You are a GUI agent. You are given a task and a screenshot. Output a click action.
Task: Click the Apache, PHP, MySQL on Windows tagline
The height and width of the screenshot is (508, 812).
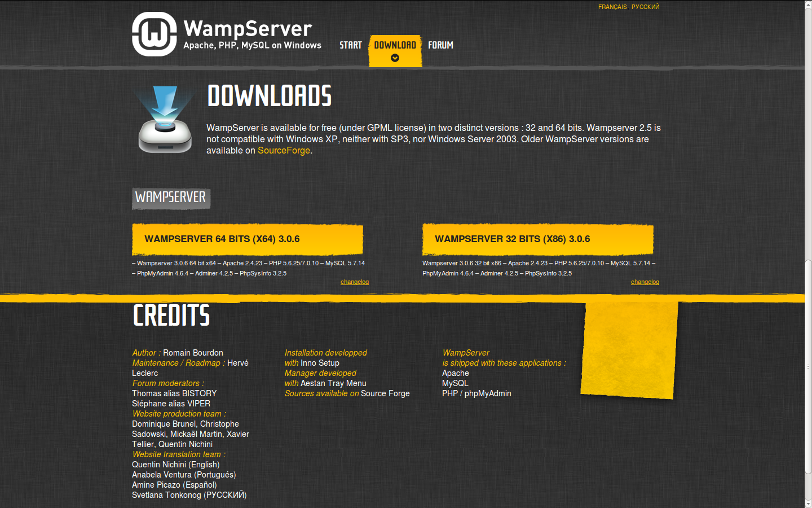[253, 46]
